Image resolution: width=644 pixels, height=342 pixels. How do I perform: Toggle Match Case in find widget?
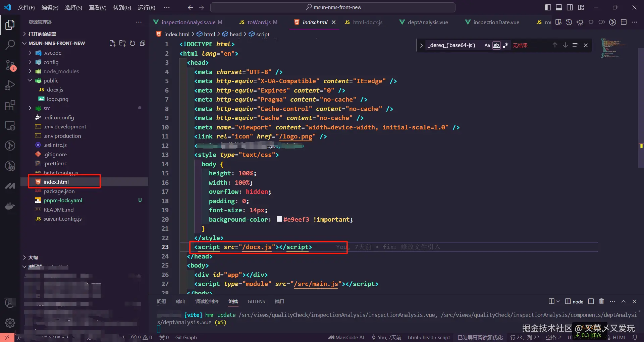(487, 45)
